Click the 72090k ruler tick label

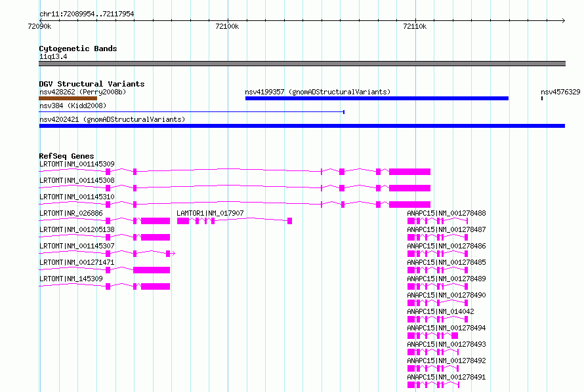(39, 26)
